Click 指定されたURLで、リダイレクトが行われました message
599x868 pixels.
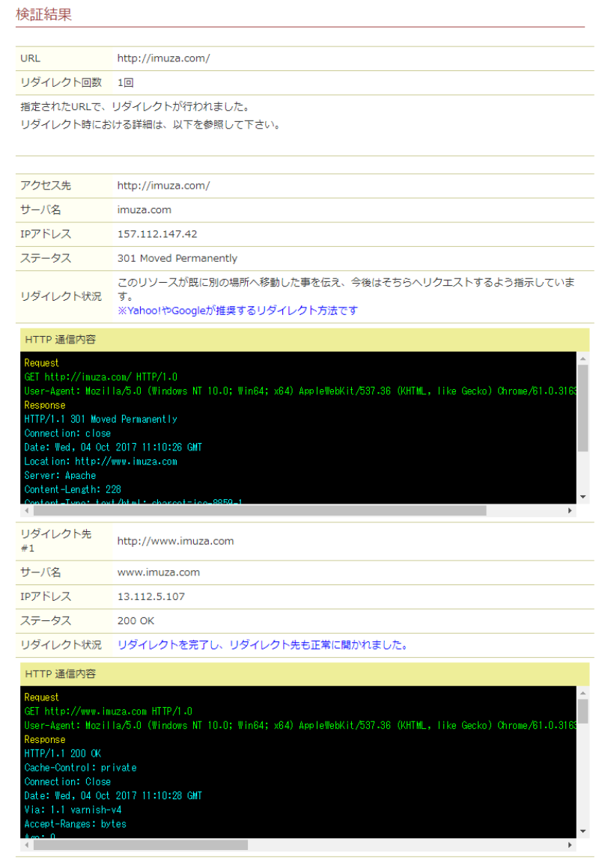(x=136, y=106)
